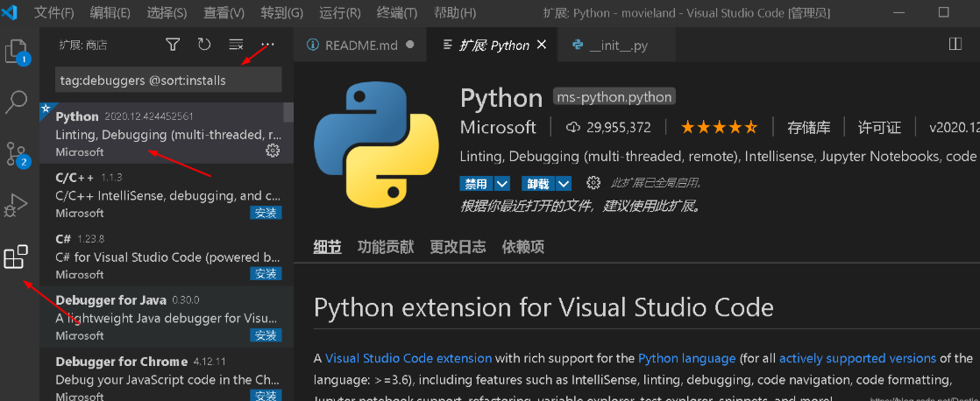Screen dimensions: 980x401
Task: Open the Python language link
Action: click(x=687, y=358)
